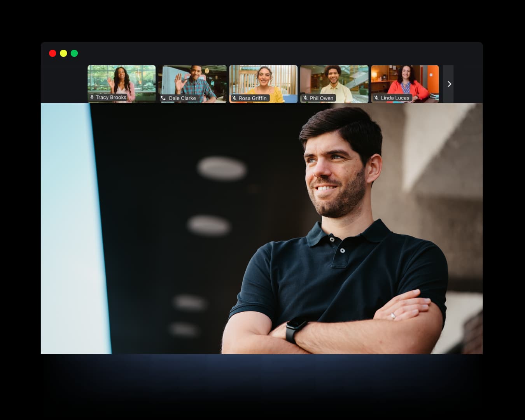Select Linda Lucas's video thumbnail
Screen dimensions: 525x420
click(x=405, y=80)
